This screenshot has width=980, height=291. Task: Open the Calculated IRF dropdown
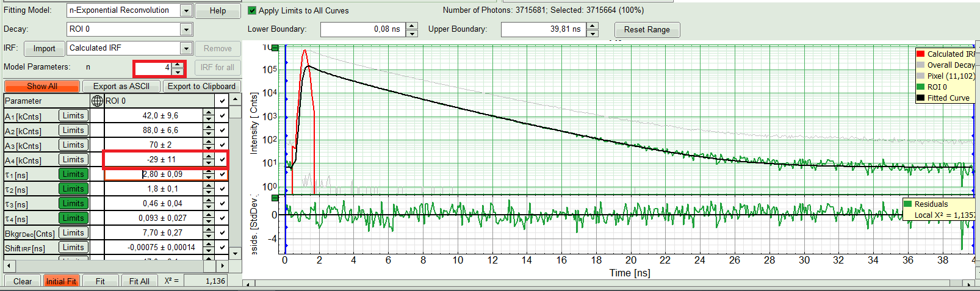coord(186,48)
